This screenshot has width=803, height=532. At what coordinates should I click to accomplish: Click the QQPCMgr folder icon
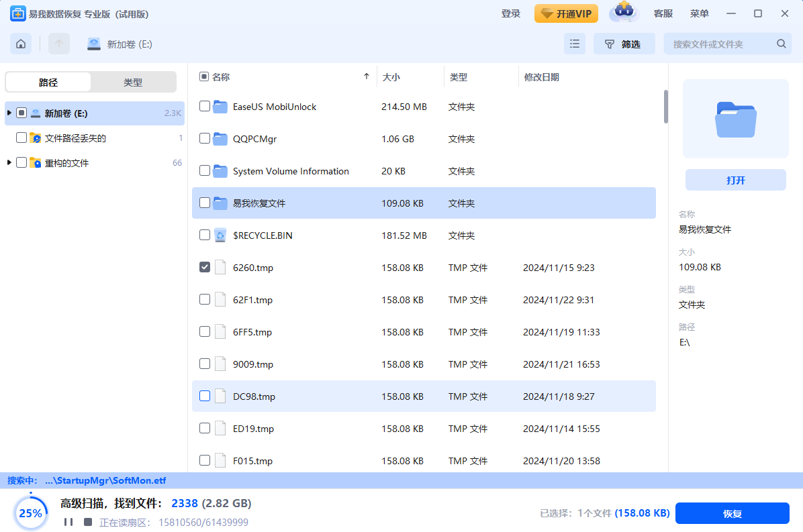[220, 139]
